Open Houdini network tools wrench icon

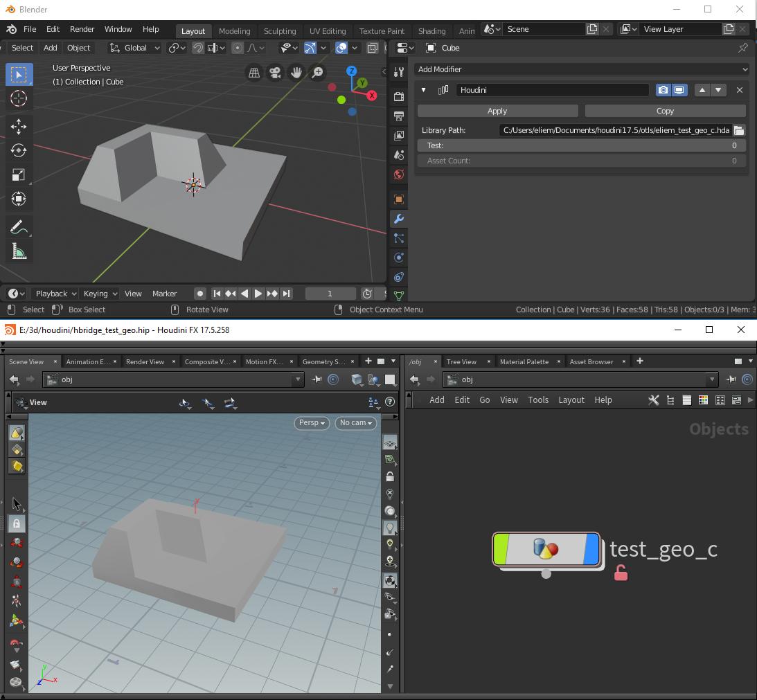pos(654,400)
